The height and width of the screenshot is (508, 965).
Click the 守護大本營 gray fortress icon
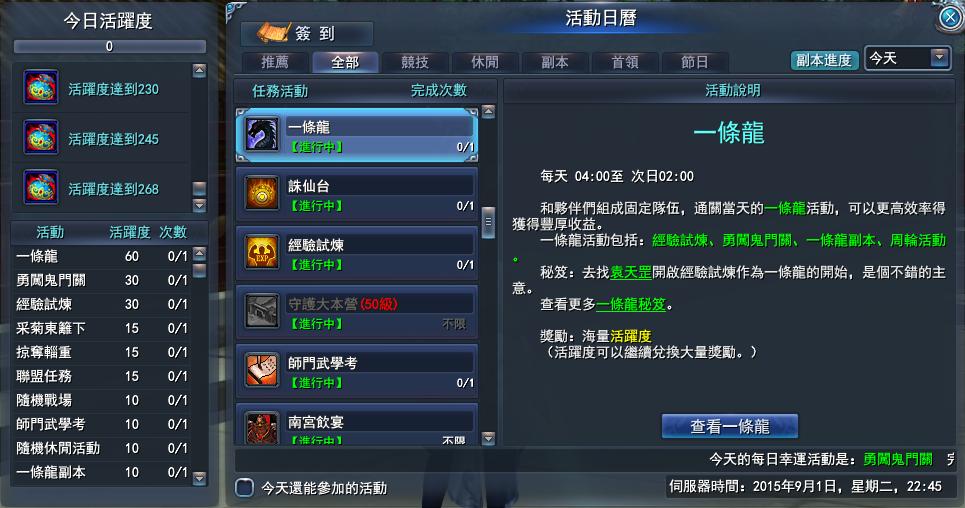(262, 311)
